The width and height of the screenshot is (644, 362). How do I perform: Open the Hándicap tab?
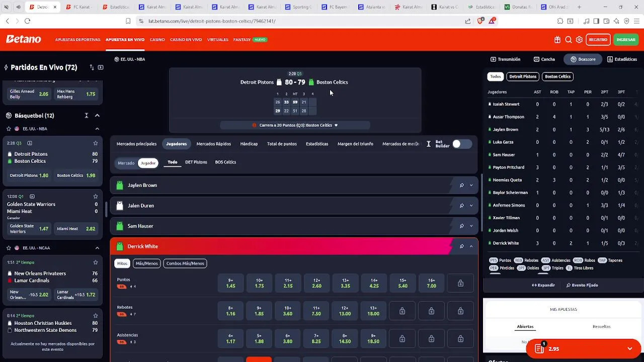pos(249,144)
